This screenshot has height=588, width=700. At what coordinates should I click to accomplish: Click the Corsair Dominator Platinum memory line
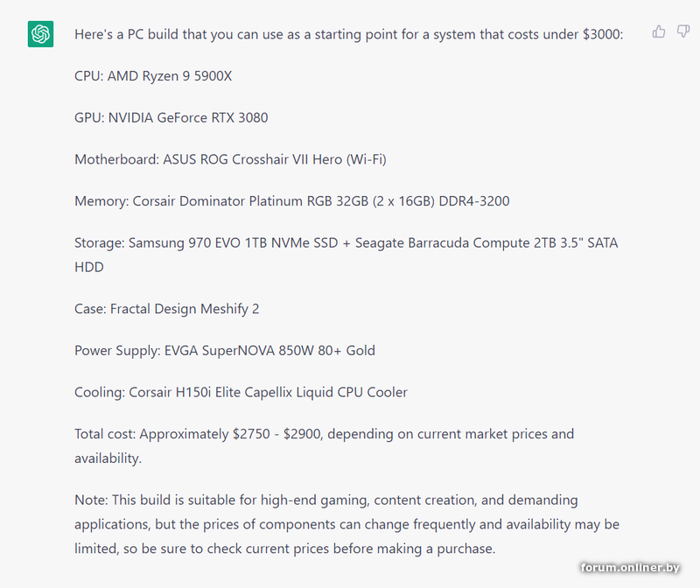pos(291,201)
